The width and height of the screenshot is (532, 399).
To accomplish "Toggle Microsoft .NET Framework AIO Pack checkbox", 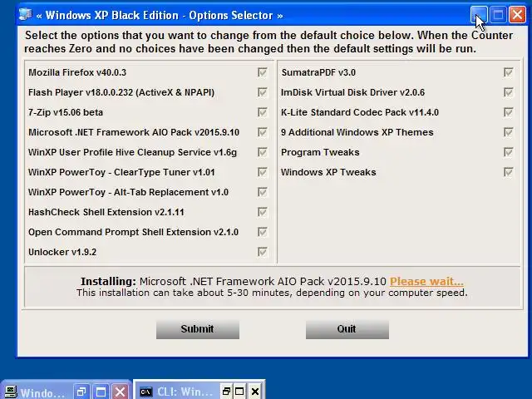I will [263, 132].
